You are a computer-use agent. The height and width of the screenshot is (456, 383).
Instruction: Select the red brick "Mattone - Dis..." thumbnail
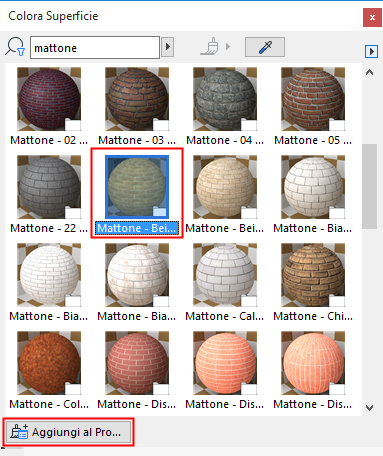tap(137, 363)
